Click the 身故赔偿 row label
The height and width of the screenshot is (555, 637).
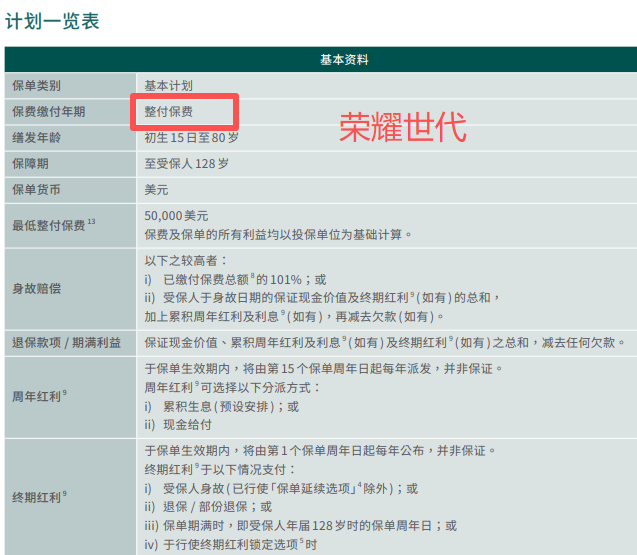tap(36, 288)
